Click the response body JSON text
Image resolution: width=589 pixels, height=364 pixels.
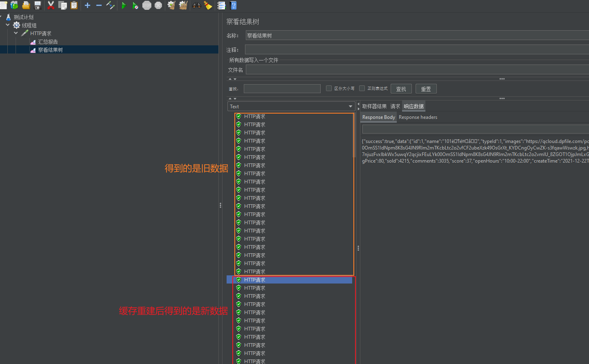[x=475, y=151]
